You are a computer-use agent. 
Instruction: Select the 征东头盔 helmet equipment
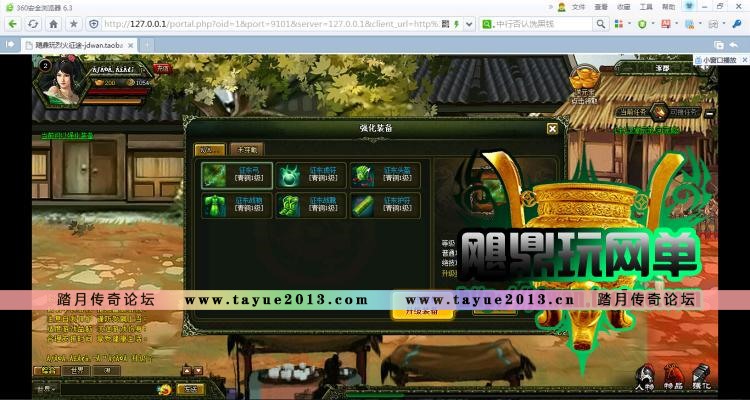coord(386,176)
